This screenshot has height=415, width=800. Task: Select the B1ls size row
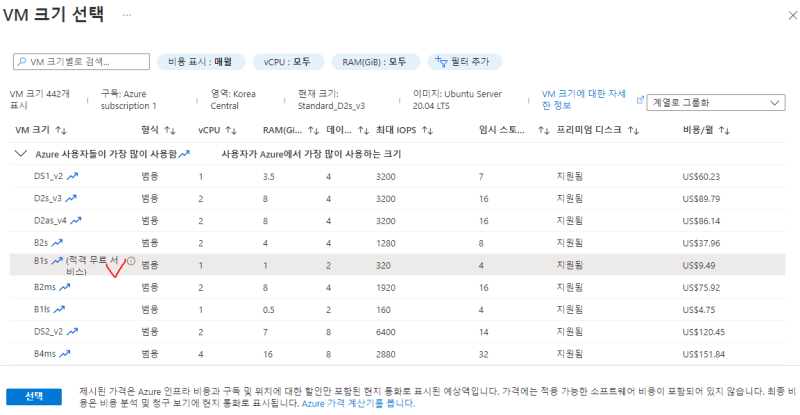[397, 309]
